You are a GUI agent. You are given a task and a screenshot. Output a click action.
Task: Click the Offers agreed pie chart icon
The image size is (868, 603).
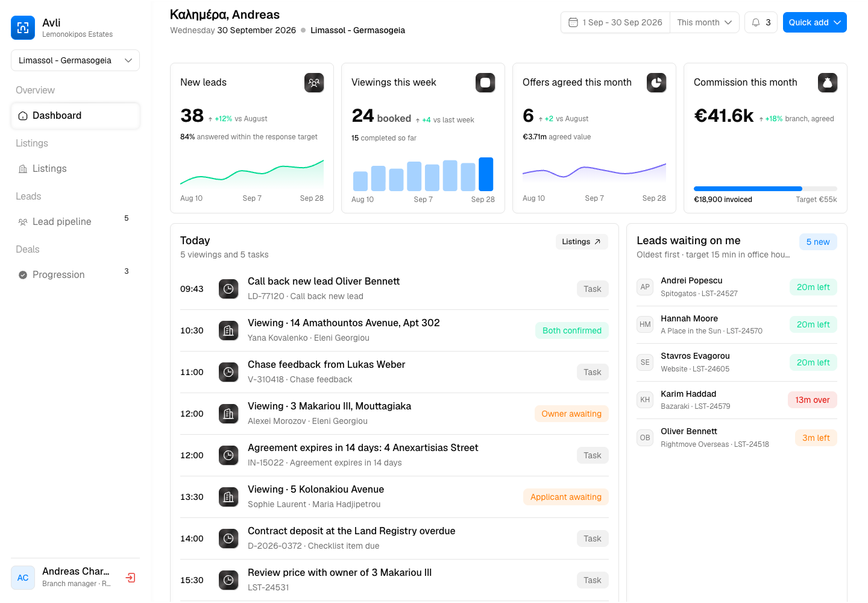pyautogui.click(x=656, y=83)
